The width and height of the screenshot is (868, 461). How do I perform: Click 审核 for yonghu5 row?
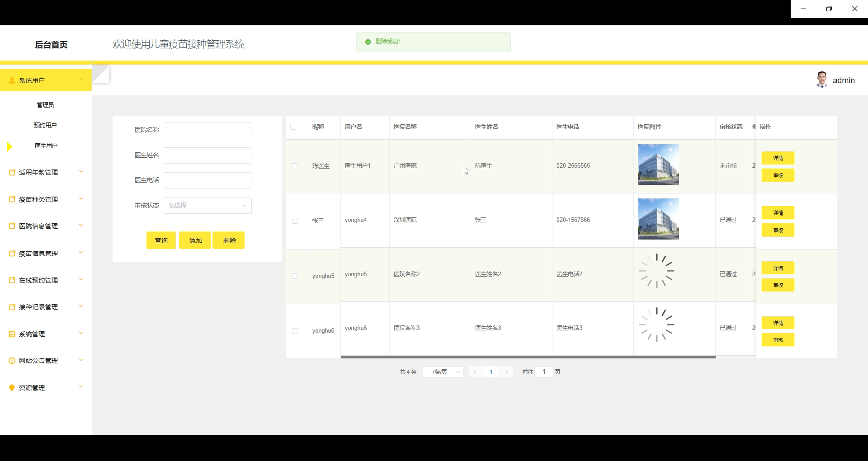778,285
